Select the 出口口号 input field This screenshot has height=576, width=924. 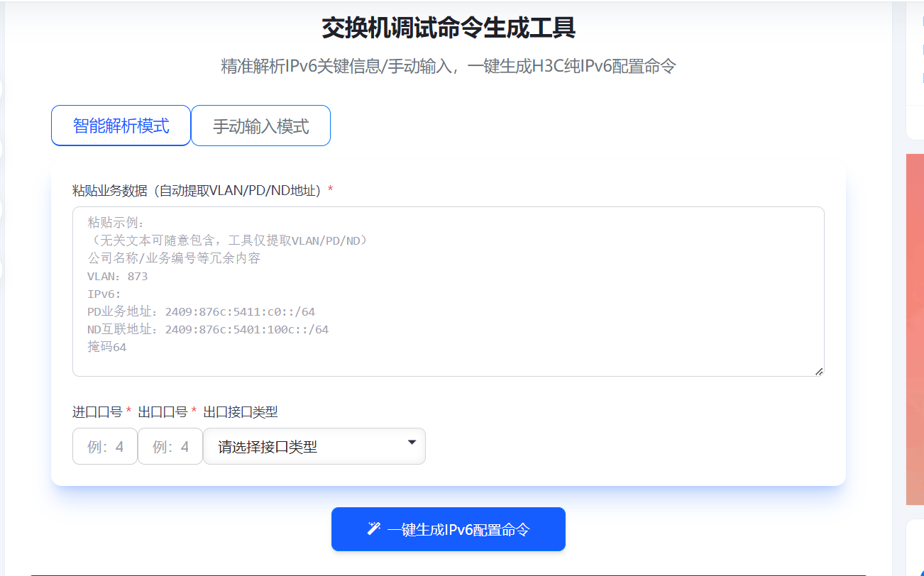pos(170,446)
